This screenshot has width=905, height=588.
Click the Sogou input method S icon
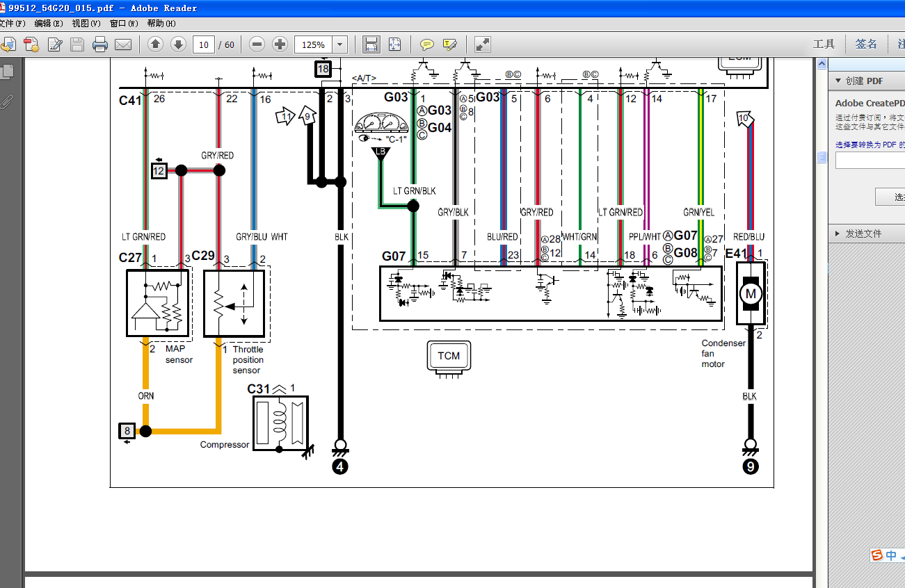[876, 555]
